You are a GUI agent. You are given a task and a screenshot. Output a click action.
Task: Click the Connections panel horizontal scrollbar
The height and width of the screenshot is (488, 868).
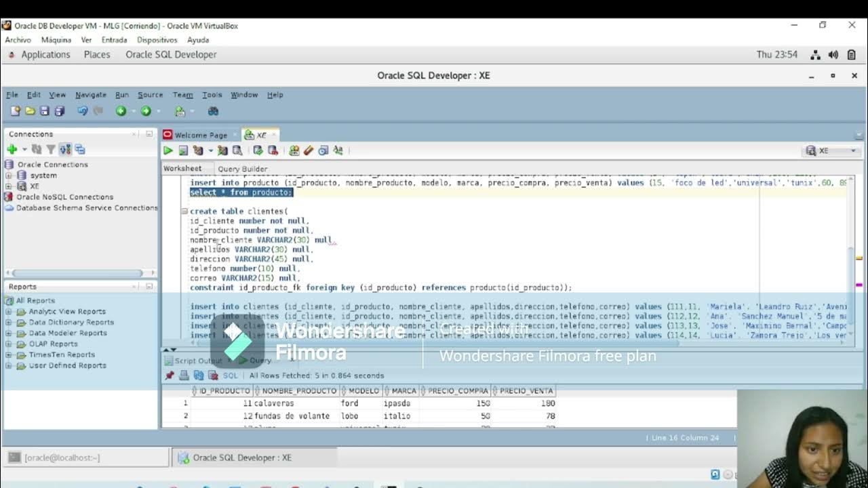78,273
